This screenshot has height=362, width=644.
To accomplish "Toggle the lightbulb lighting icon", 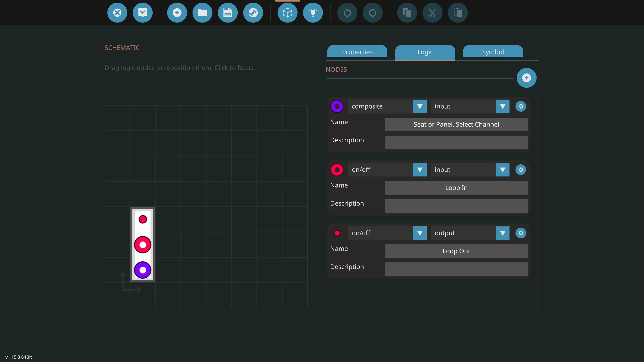I will pyautogui.click(x=313, y=13).
